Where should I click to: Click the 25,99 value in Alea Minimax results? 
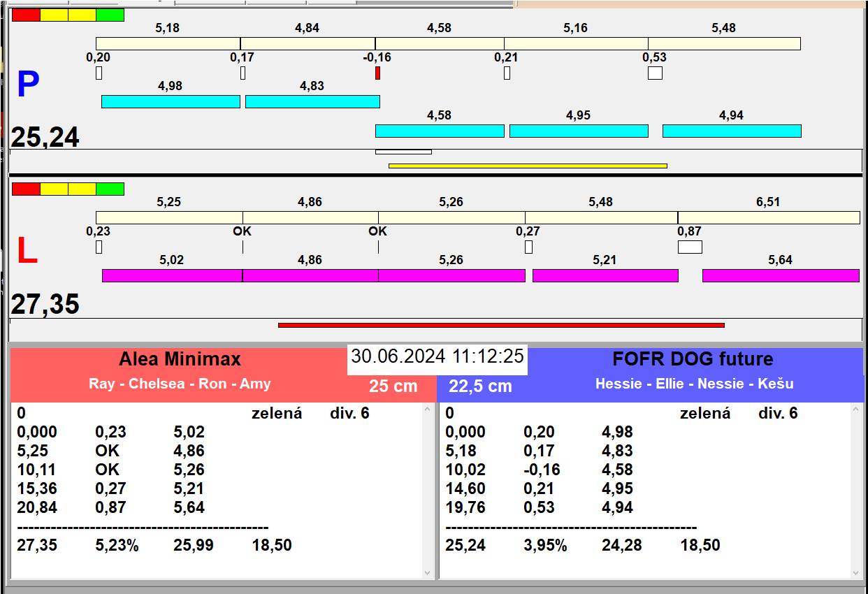click(194, 545)
